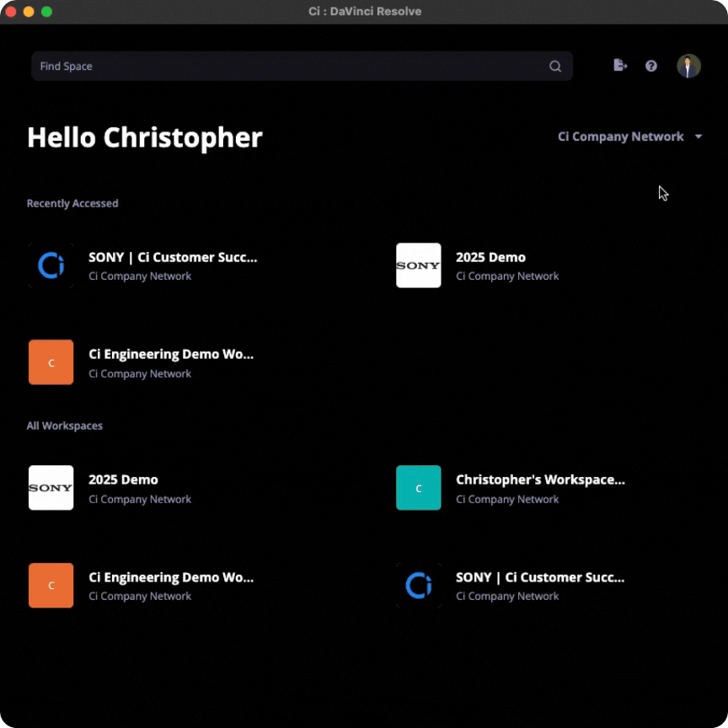This screenshot has width=728, height=728.
Task: Minimize the window with the yellow button
Action: pyautogui.click(x=29, y=12)
